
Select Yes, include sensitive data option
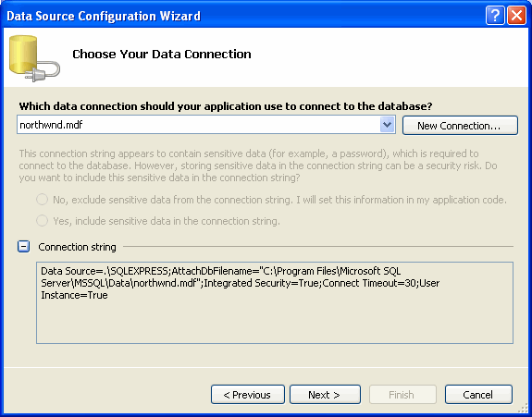[42, 221]
